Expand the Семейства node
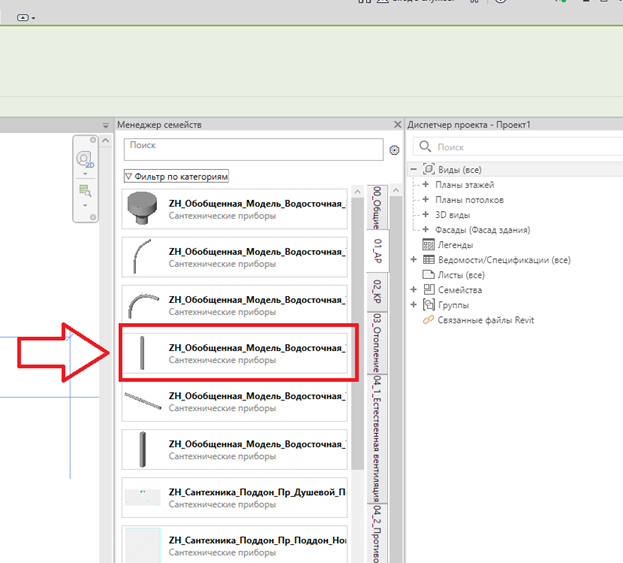Viewport: 623px width, 563px height. click(x=414, y=290)
